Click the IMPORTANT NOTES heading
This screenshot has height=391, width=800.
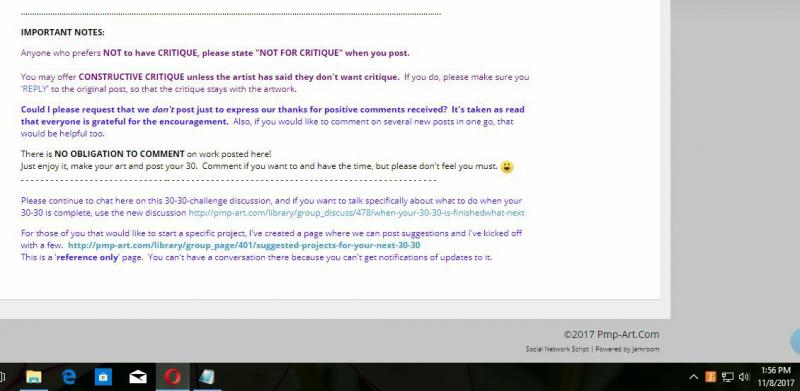(x=63, y=32)
